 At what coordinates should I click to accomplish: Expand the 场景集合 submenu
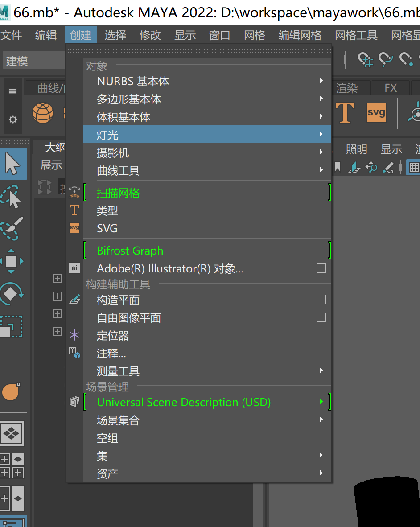(x=207, y=420)
